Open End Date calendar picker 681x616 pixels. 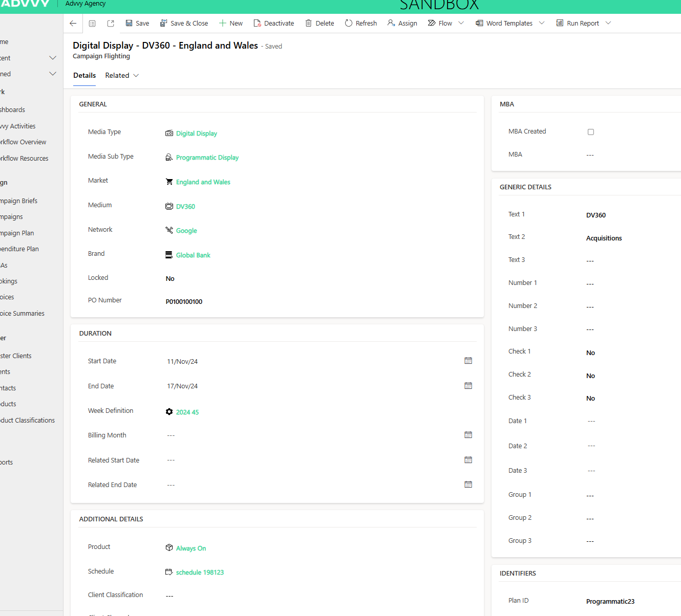click(x=468, y=386)
